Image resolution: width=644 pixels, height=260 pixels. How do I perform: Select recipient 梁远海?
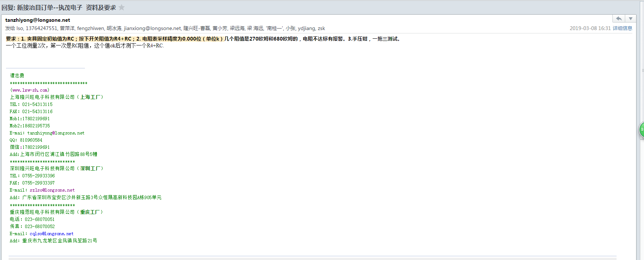tap(237, 28)
